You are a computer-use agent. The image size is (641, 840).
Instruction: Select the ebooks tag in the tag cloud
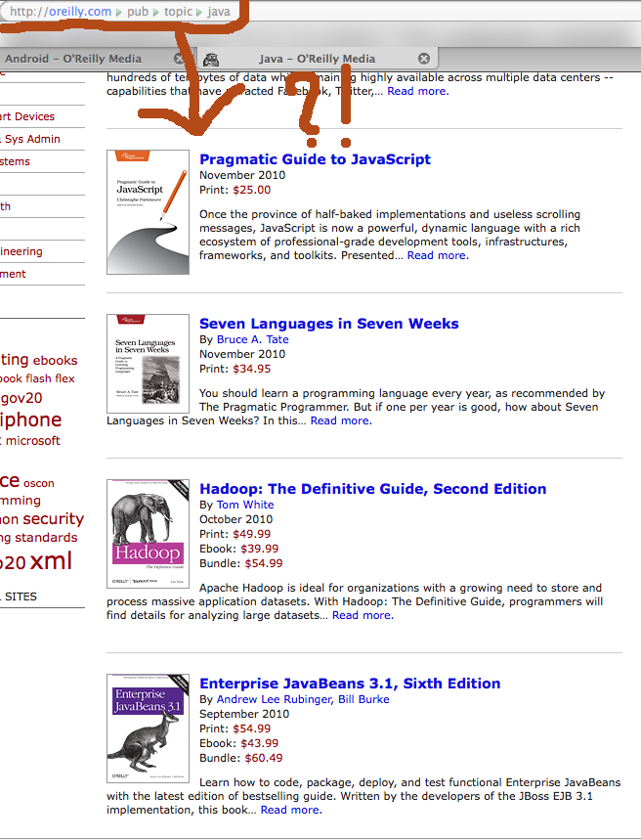55,361
